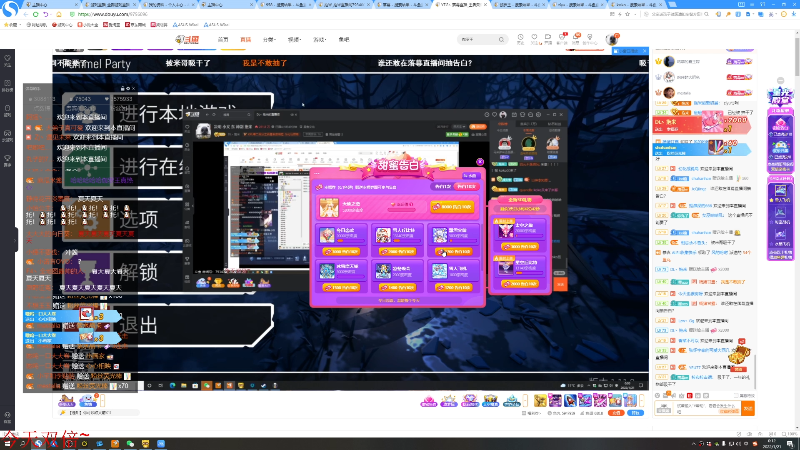Click the Douyu logo in the header
Viewport: 800px width, 450px height.
coord(187,39)
